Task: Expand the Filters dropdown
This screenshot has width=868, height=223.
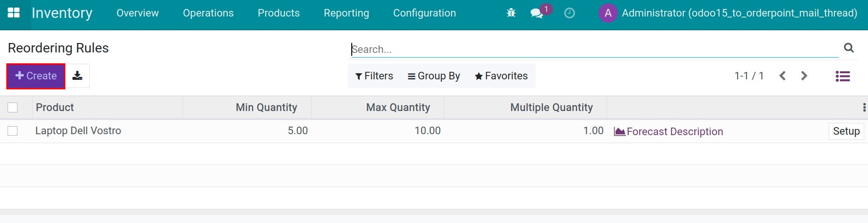Action: click(374, 76)
